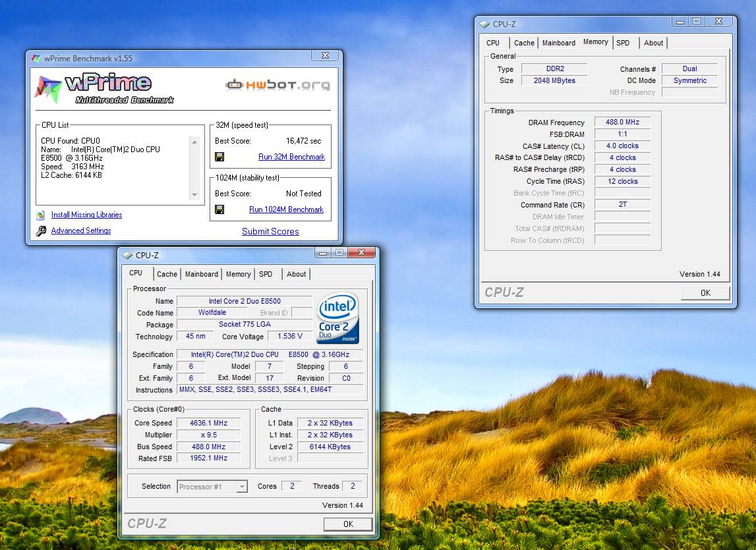
Task: Click the Package value Socket 775 LGA
Action: (245, 324)
